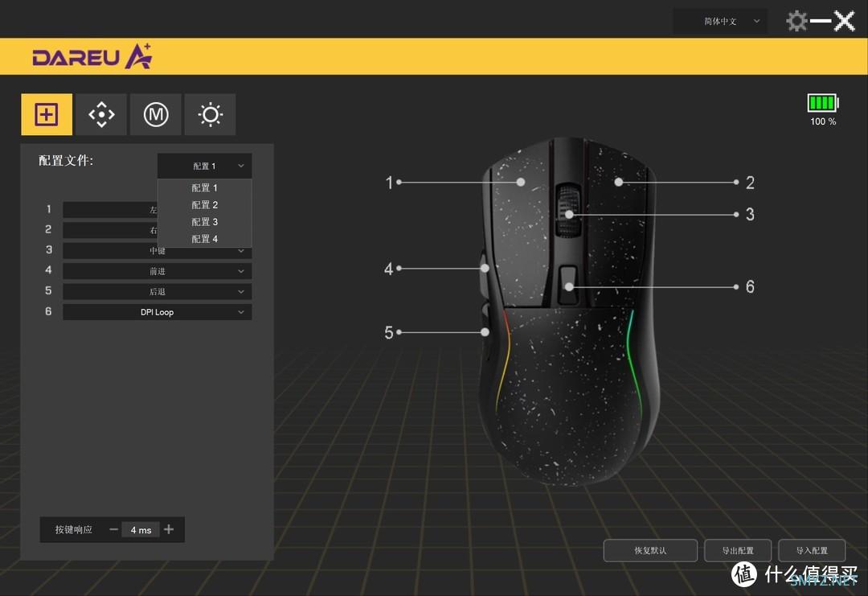Open the language selector dropdown

(719, 22)
